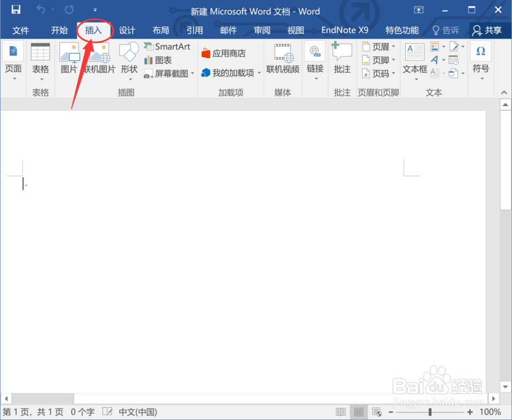
Task: Click the Ribbon Display Options icon
Action: [x=418, y=10]
